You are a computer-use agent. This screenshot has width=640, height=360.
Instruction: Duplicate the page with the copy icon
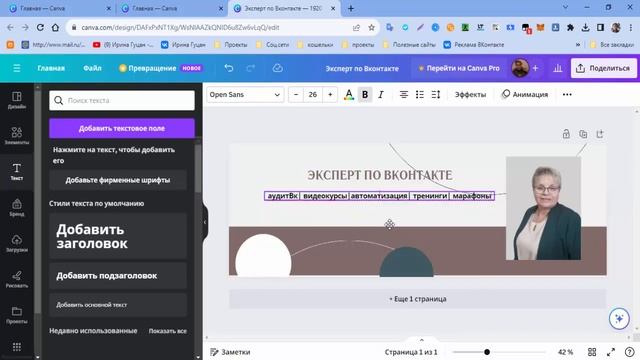coord(583,134)
